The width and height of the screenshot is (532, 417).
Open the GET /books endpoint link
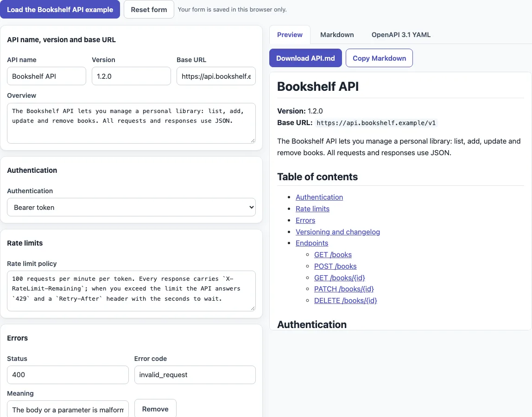[333, 254]
